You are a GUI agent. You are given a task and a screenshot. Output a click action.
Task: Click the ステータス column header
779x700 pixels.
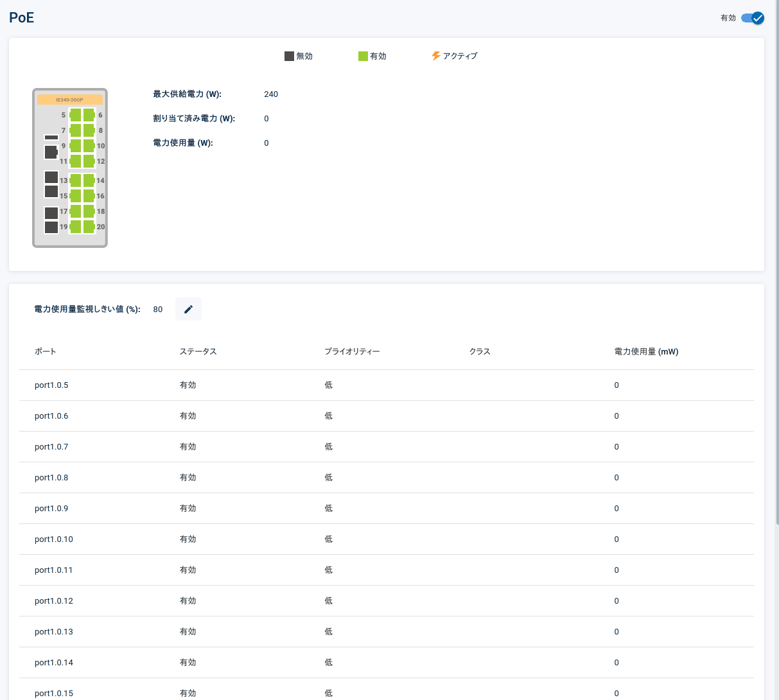click(x=198, y=351)
